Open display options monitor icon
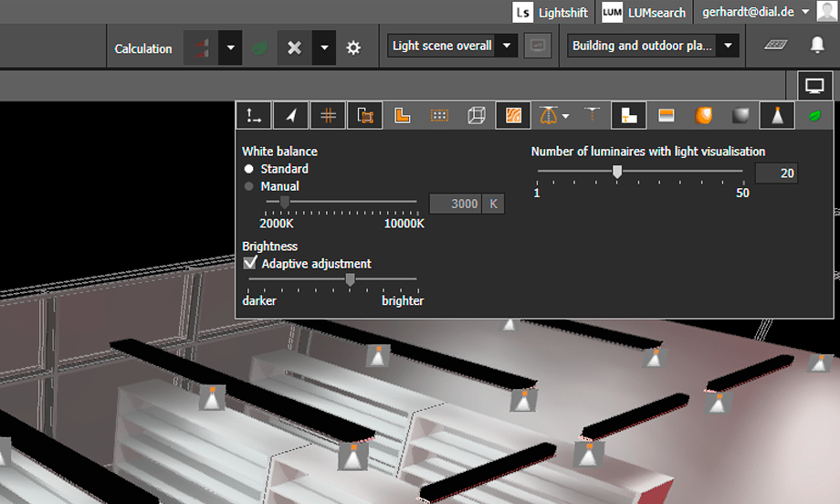 (x=814, y=87)
